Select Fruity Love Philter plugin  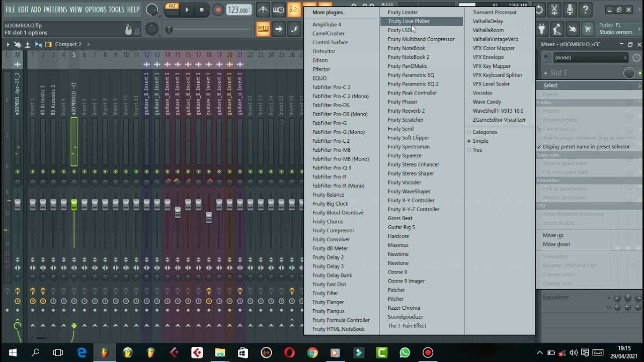[x=422, y=21]
